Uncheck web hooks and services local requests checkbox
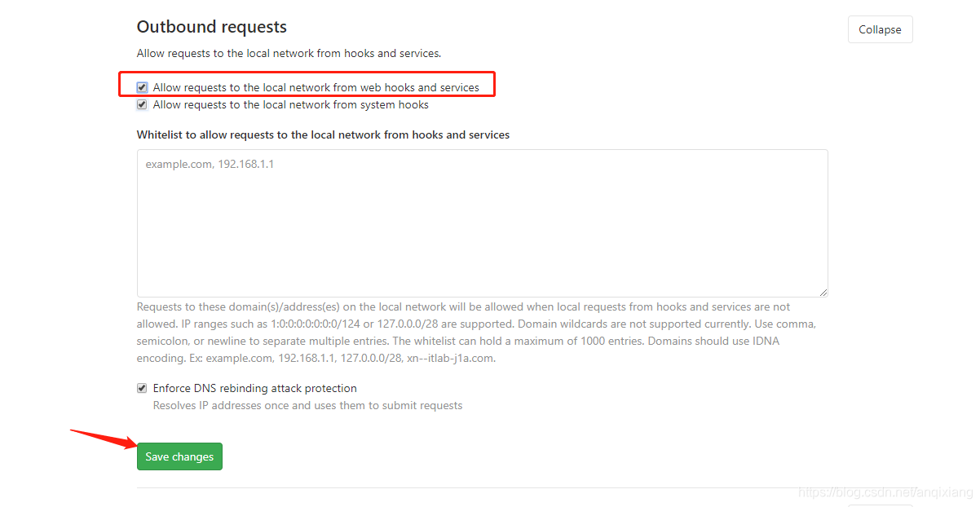The height and width of the screenshot is (507, 980). coord(142,87)
